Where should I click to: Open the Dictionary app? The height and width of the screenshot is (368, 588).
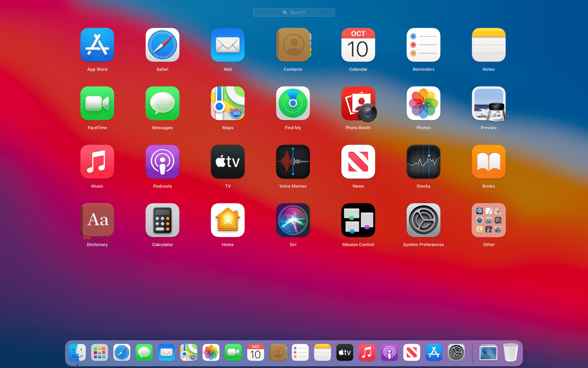click(x=97, y=221)
